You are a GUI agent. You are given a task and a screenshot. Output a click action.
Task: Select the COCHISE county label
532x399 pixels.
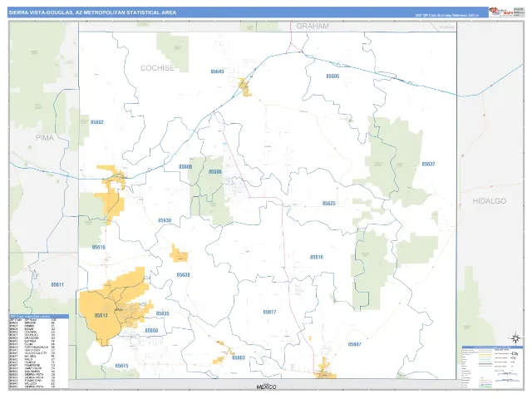pyautogui.click(x=157, y=68)
